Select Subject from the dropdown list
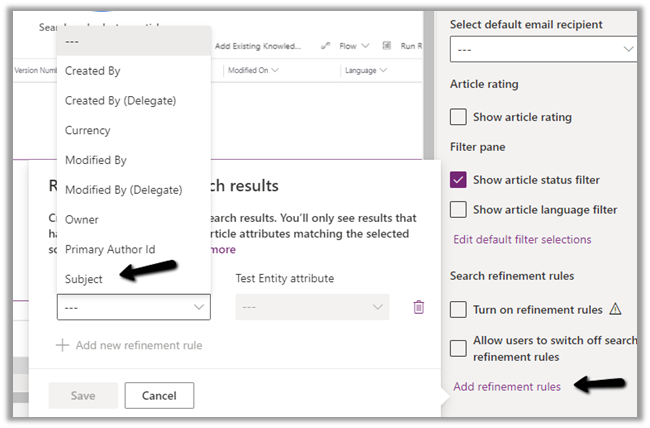The height and width of the screenshot is (428, 650). click(x=84, y=279)
